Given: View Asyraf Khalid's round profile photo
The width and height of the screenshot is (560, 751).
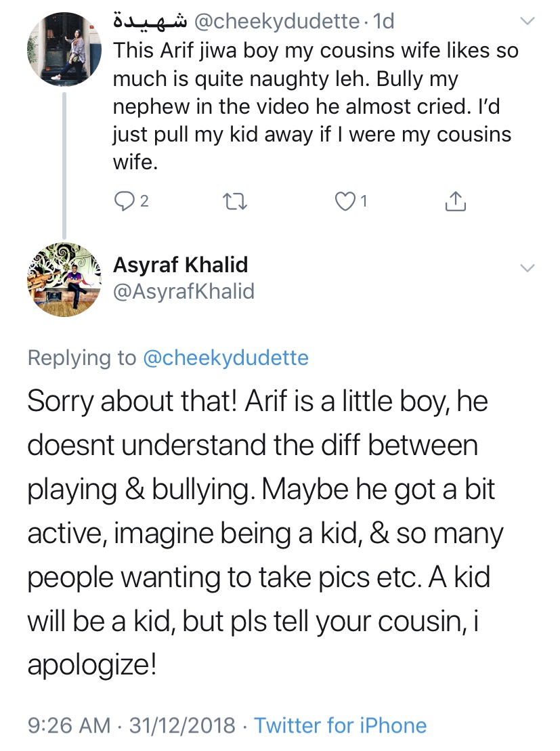Looking at the screenshot, I should (x=64, y=276).
